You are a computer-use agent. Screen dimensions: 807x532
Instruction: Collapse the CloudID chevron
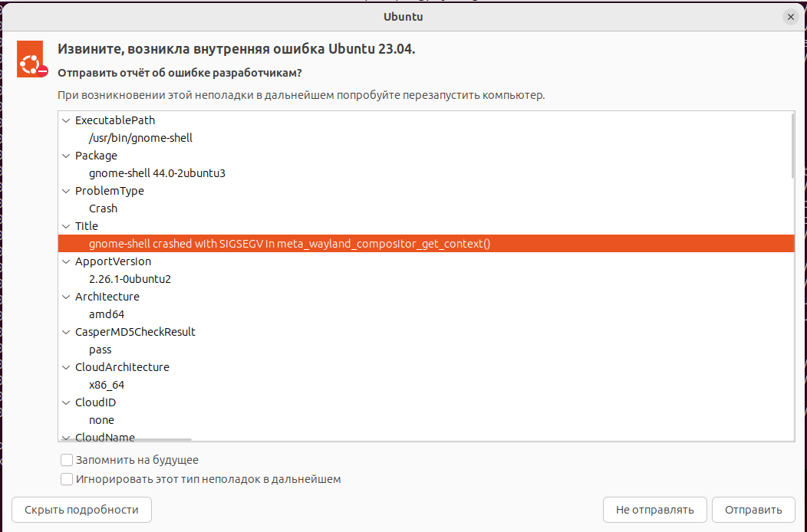65,402
